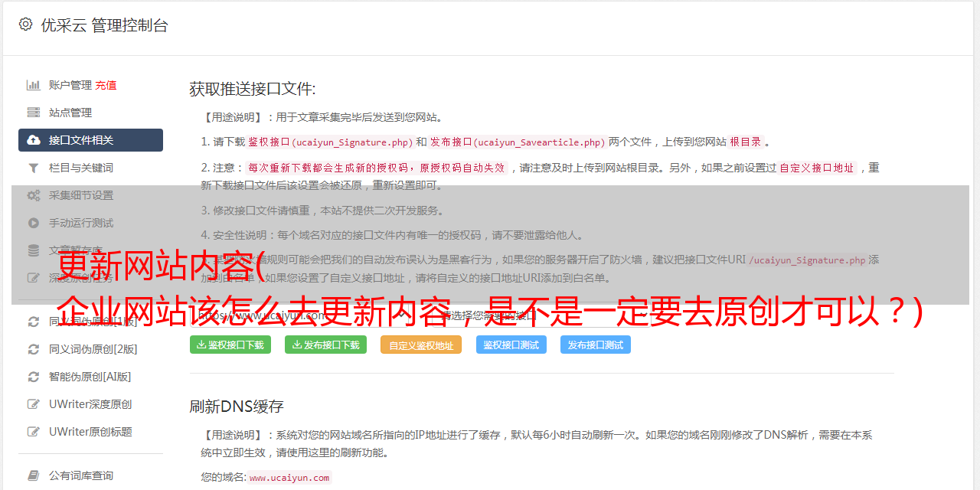
Task: Click the book icon beside 公有词库查询
Action: [x=34, y=475]
